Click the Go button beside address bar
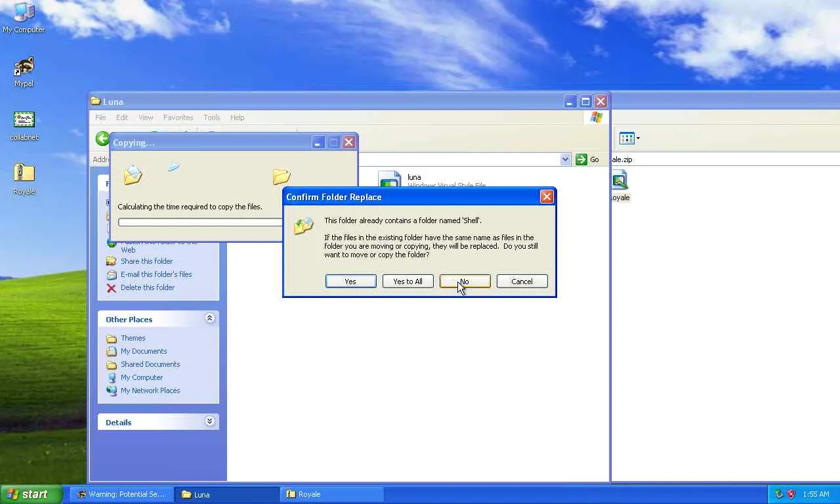Image resolution: width=840 pixels, height=504 pixels. click(x=588, y=159)
